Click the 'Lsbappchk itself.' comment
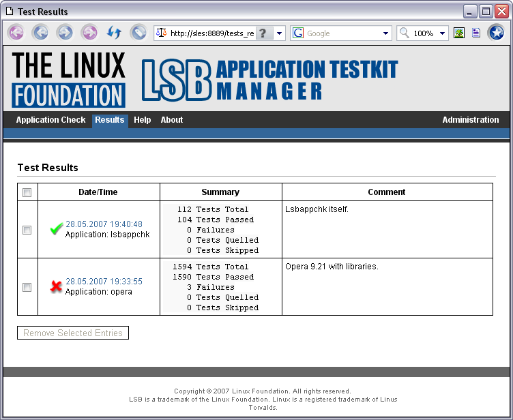The width and height of the screenshot is (513, 420). tap(317, 209)
